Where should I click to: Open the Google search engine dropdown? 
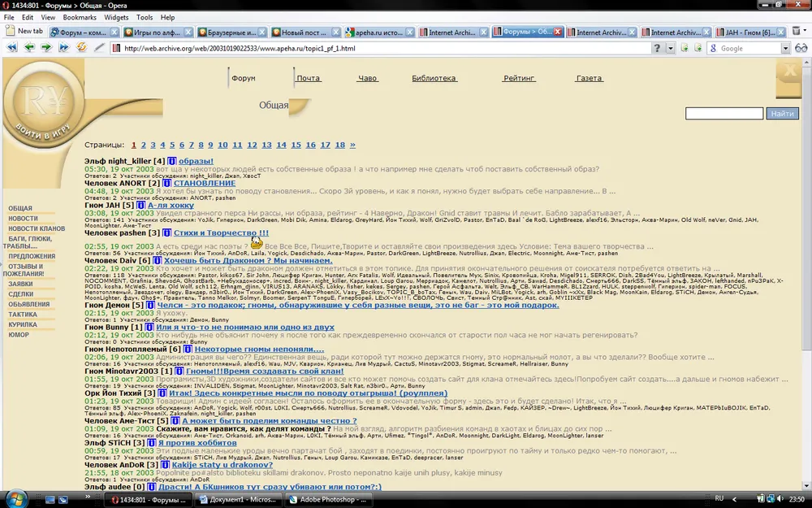(x=785, y=49)
